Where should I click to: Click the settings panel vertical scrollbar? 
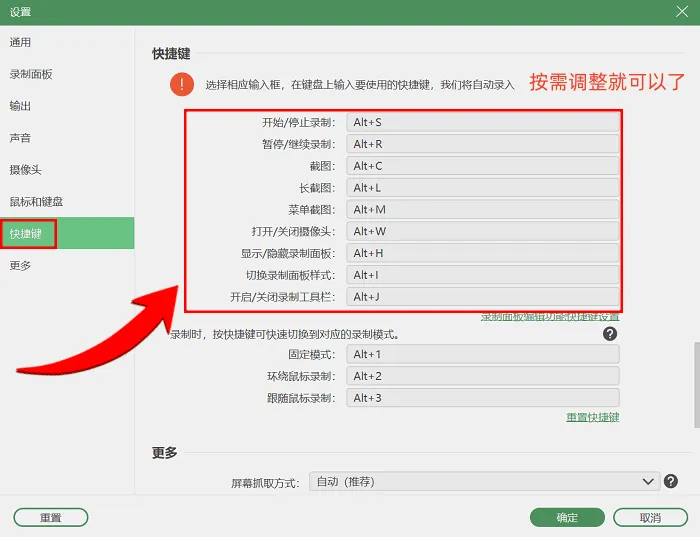(696, 385)
